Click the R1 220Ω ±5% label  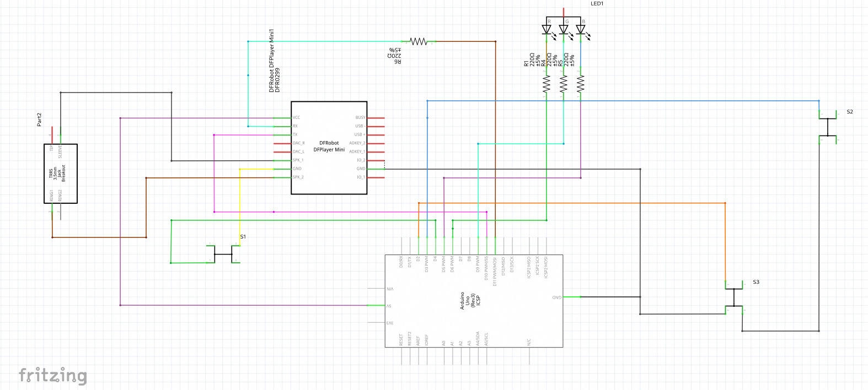[532, 60]
